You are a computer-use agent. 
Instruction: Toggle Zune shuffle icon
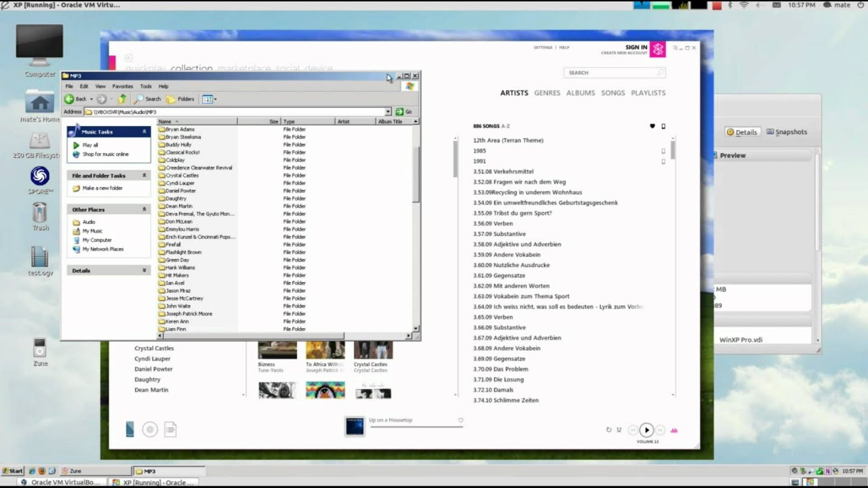(619, 430)
